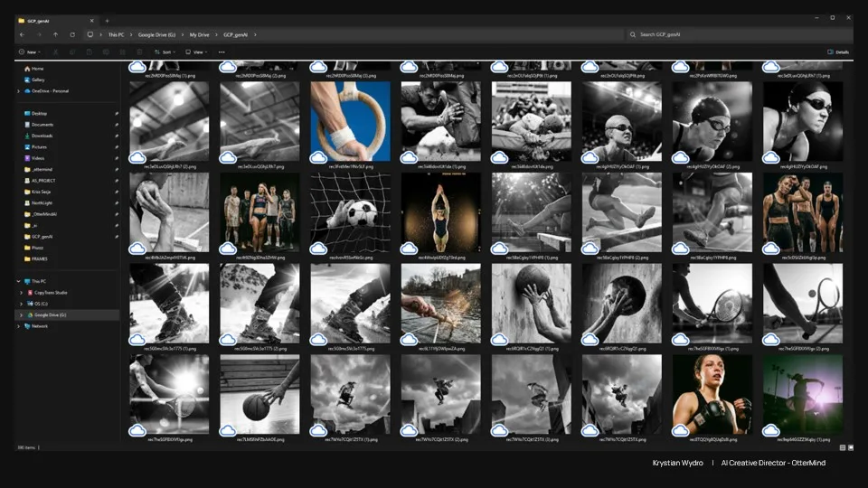
Task: Open Home in the navigation pane
Action: click(x=33, y=69)
